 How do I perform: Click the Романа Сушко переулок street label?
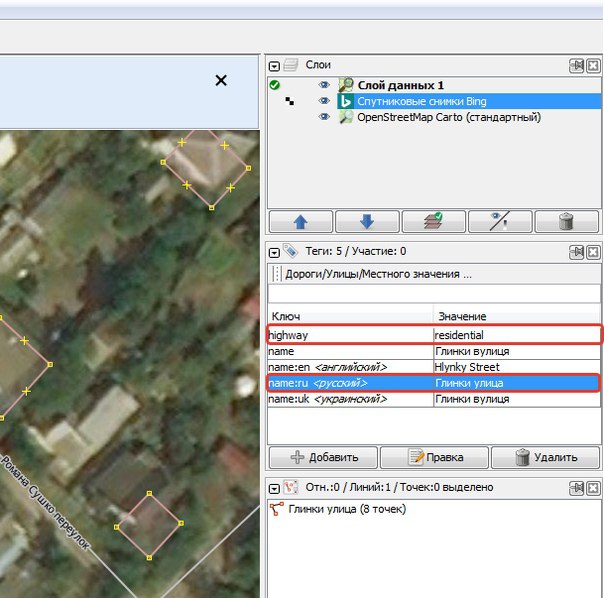[x=45, y=503]
